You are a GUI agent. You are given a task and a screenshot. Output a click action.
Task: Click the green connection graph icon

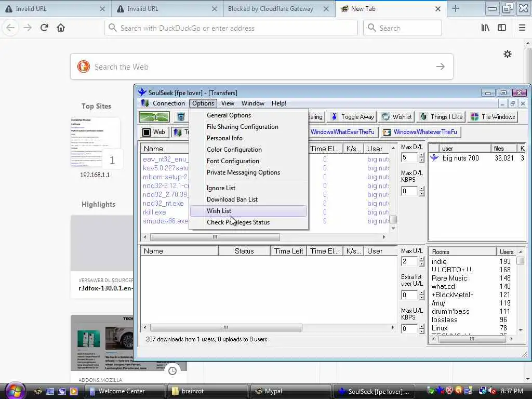pos(154,117)
